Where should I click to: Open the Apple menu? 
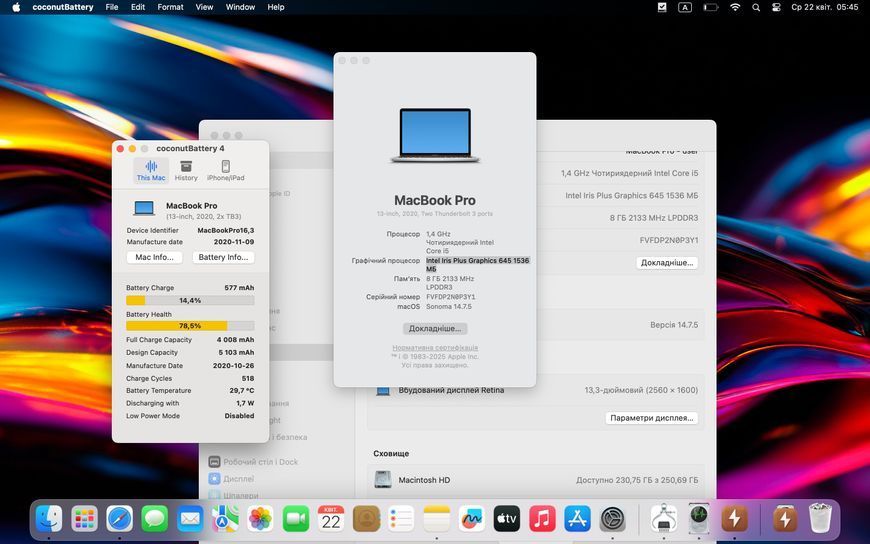pyautogui.click(x=16, y=7)
